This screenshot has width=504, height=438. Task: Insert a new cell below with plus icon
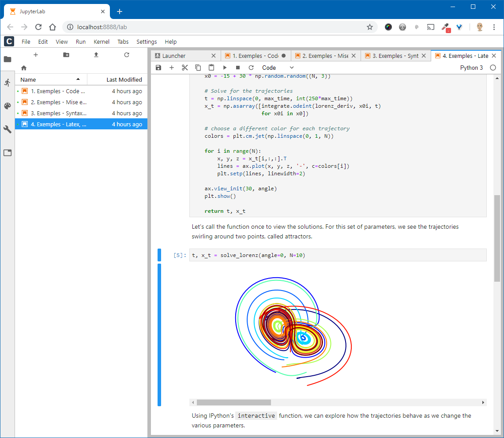[172, 68]
